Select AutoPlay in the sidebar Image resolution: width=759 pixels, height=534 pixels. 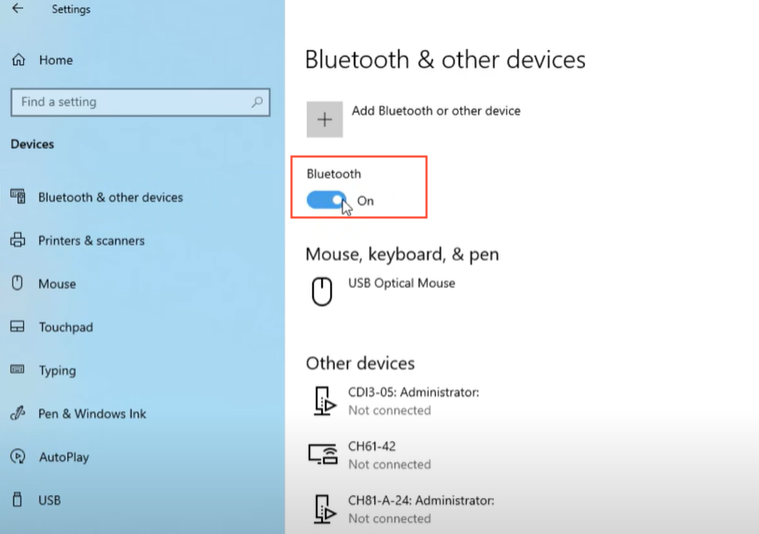(64, 457)
